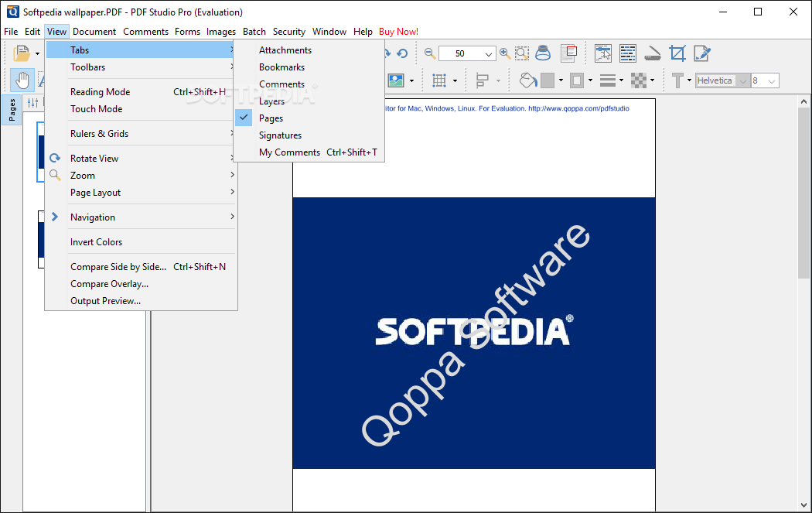Toggle Bookmarks tab in submenu
The height and width of the screenshot is (513, 812).
[309, 67]
